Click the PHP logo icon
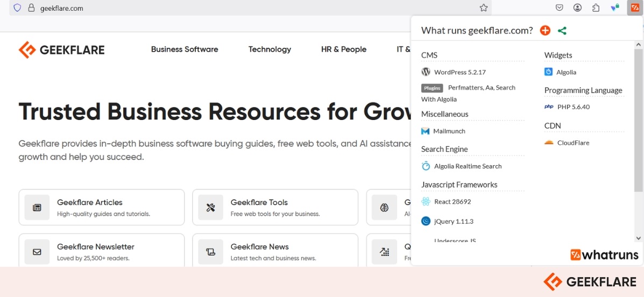The height and width of the screenshot is (297, 644). point(549,107)
